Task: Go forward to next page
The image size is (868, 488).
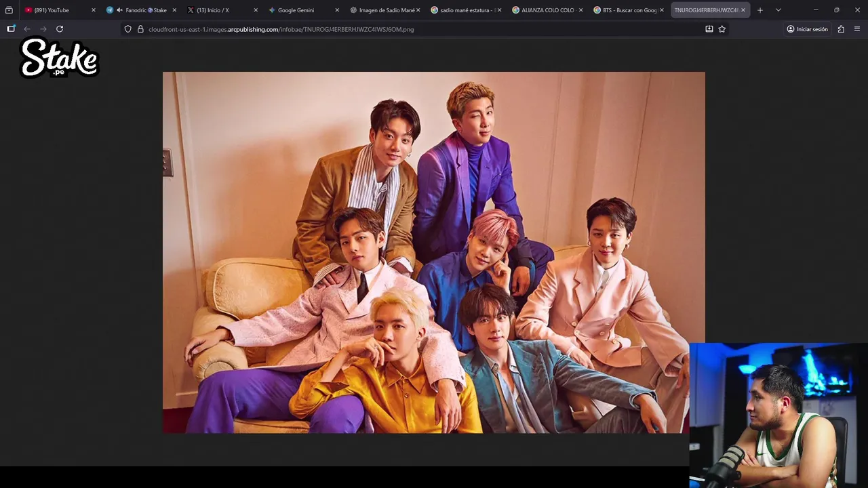Action: click(43, 29)
